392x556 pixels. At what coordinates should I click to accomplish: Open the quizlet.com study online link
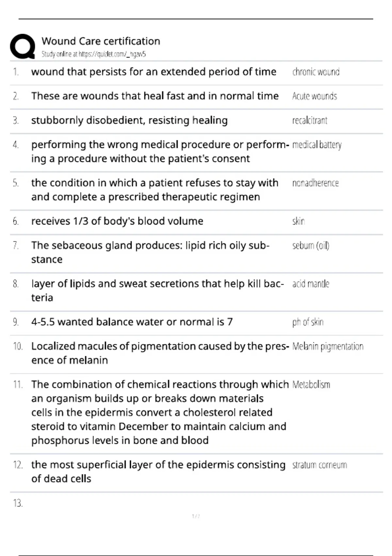93,54
